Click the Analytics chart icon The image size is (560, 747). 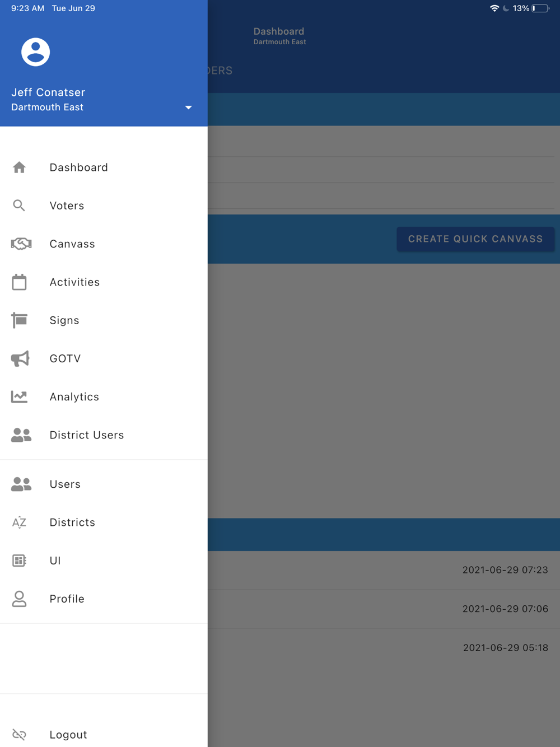click(19, 396)
